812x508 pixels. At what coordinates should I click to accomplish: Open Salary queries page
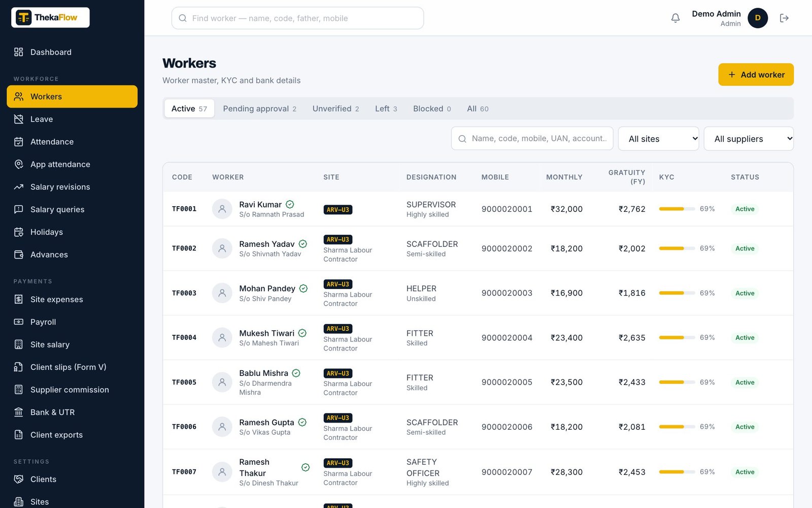tap(72, 209)
